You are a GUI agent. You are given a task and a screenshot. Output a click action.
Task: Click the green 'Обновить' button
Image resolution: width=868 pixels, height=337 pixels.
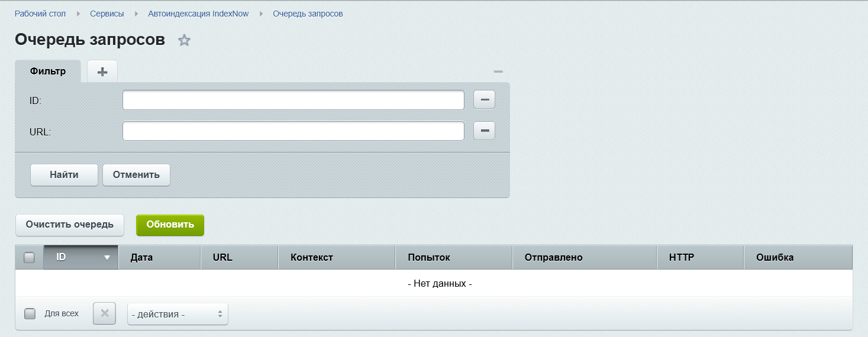(x=170, y=225)
